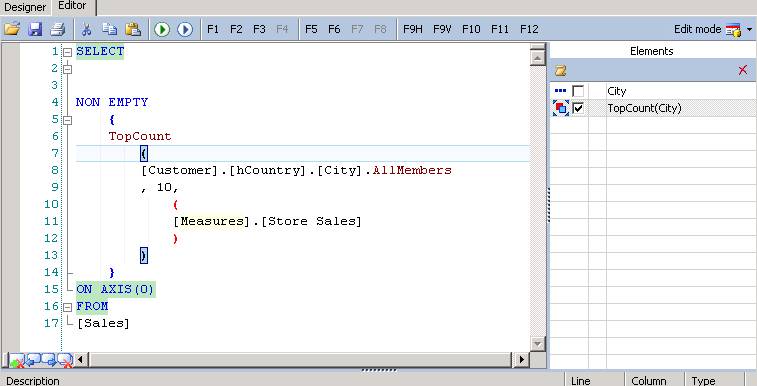Cut selection with the scissors icon
757x386 pixels.
click(86, 29)
